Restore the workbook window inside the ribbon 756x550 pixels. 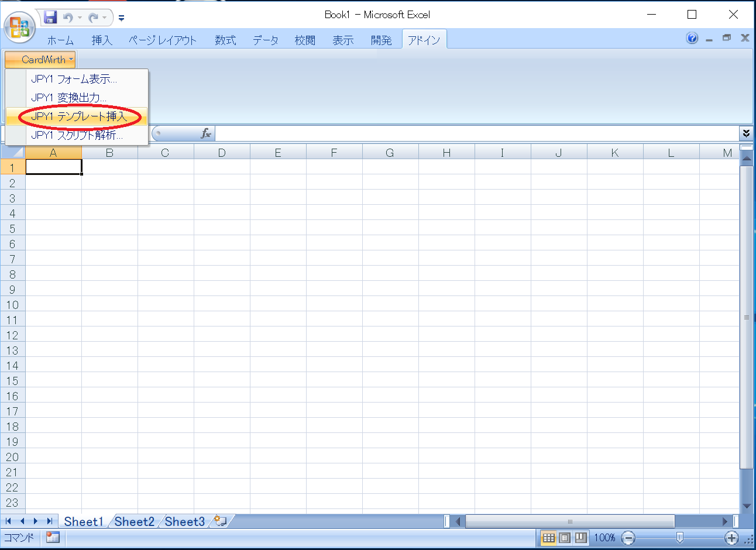(x=727, y=38)
